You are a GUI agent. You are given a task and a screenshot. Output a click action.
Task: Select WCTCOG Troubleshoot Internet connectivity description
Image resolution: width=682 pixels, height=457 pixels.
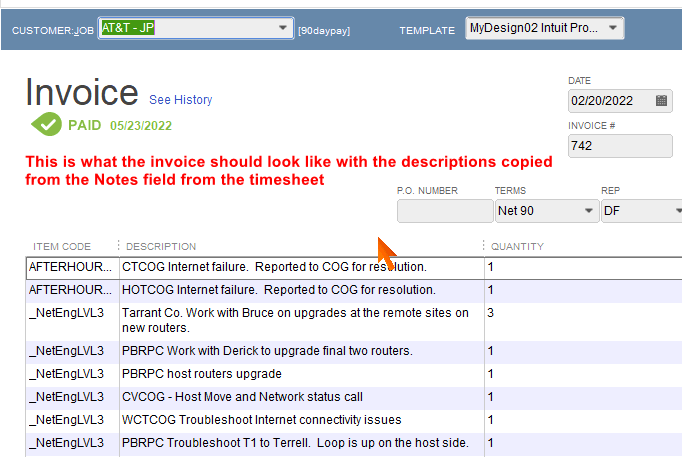pyautogui.click(x=302, y=420)
